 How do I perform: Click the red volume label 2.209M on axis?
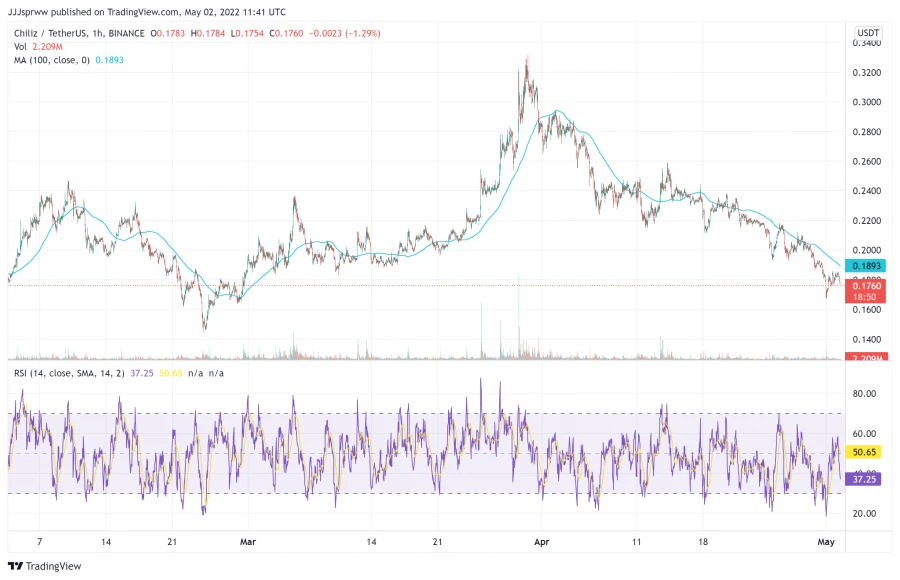[x=866, y=357]
